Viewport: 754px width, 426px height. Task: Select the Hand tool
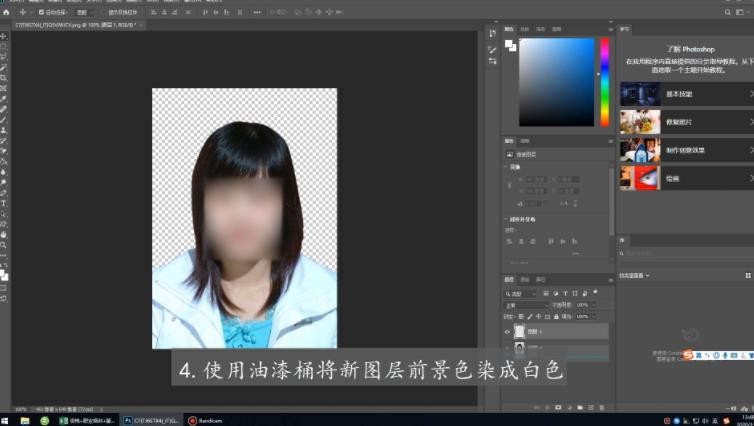click(x=3, y=235)
